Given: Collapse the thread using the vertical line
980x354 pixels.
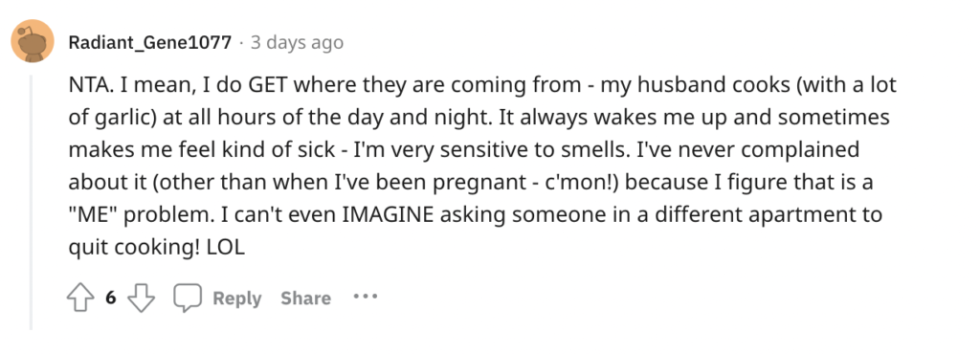Looking at the screenshot, I should (31, 202).
